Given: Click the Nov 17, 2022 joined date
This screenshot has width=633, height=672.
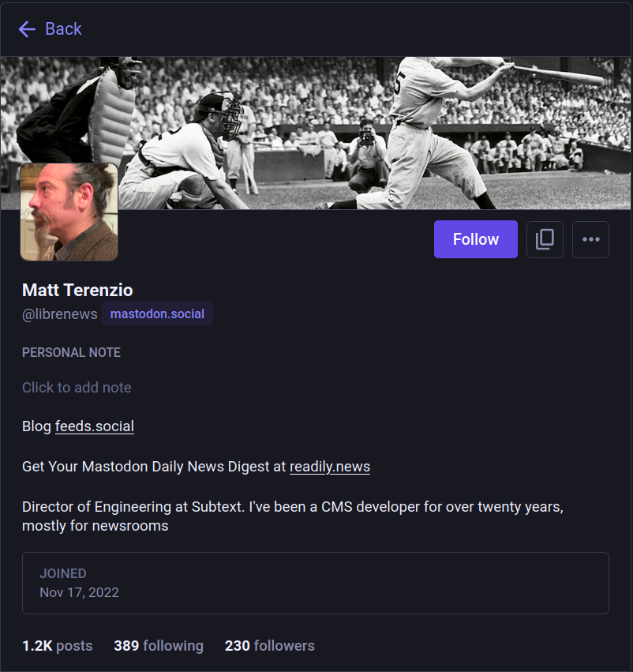Looking at the screenshot, I should pyautogui.click(x=80, y=592).
